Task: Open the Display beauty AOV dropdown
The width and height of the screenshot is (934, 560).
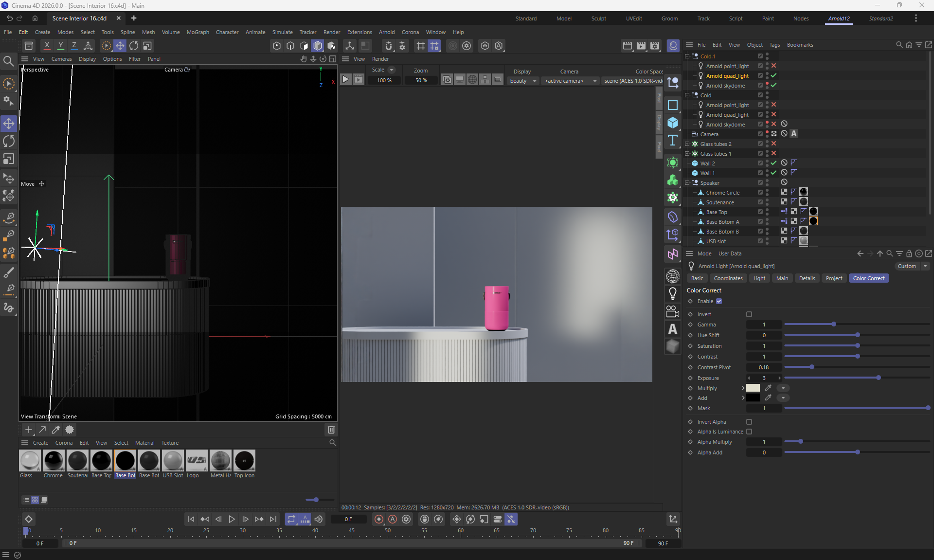Action: tap(523, 81)
